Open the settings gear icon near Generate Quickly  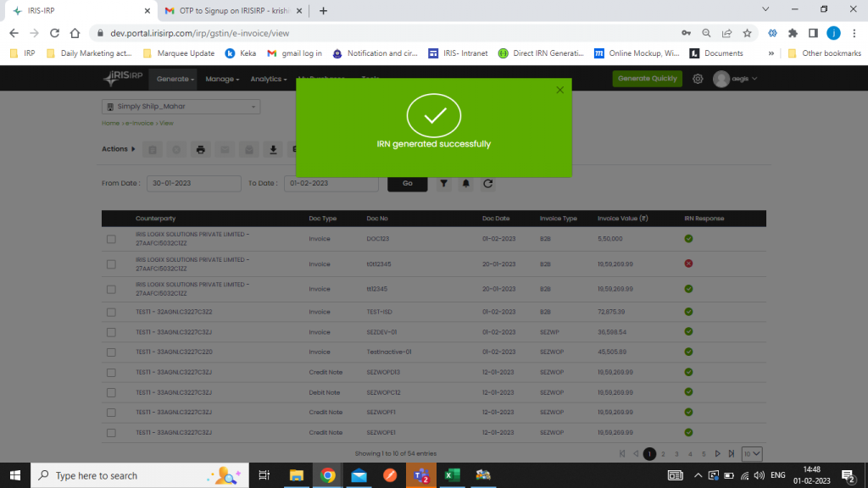click(x=697, y=78)
